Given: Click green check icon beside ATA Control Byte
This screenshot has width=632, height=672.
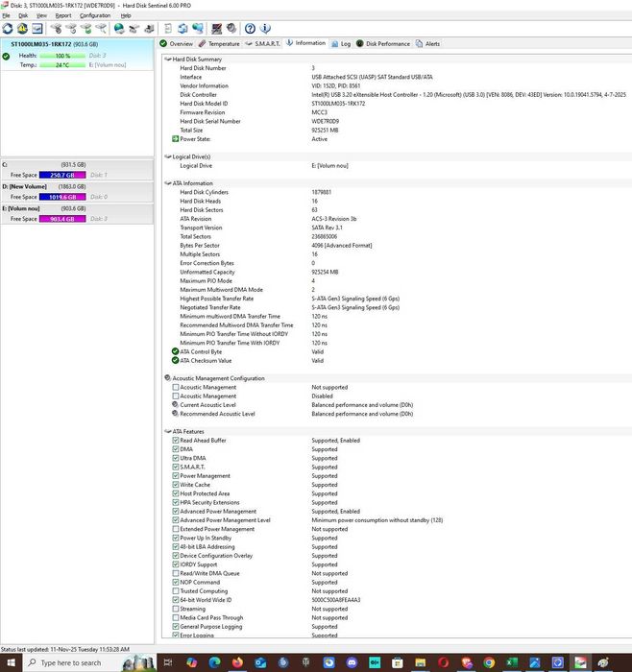Looking at the screenshot, I should pyautogui.click(x=175, y=351).
